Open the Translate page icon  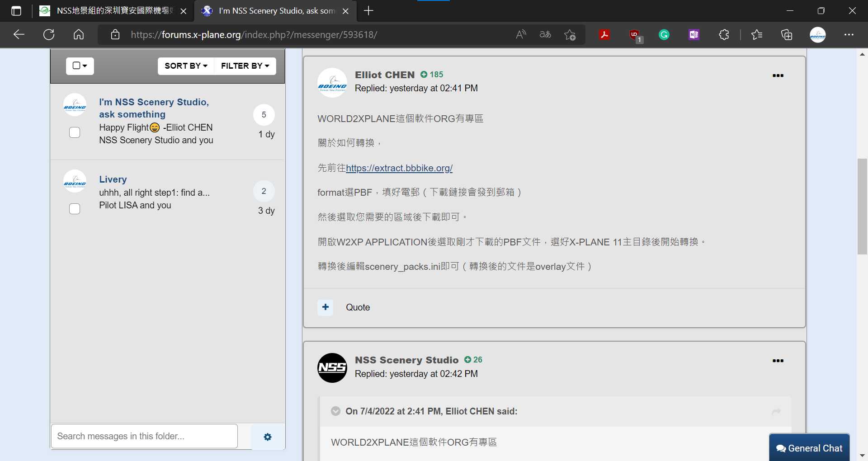(x=545, y=35)
